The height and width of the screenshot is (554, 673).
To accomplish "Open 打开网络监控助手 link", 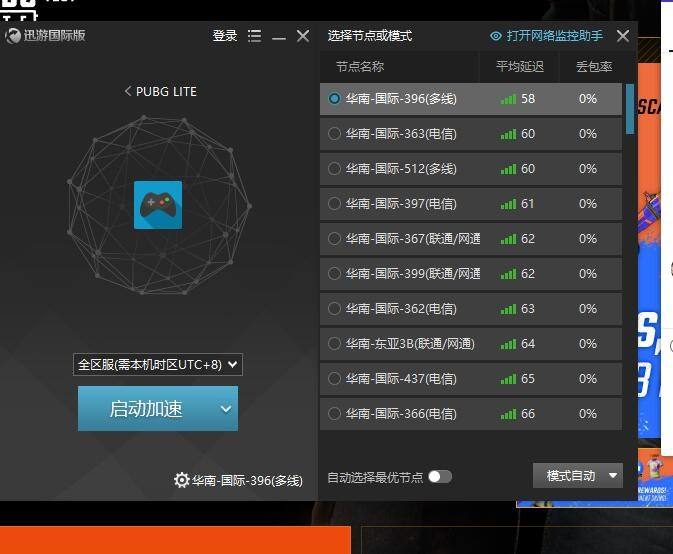I will pyautogui.click(x=554, y=36).
